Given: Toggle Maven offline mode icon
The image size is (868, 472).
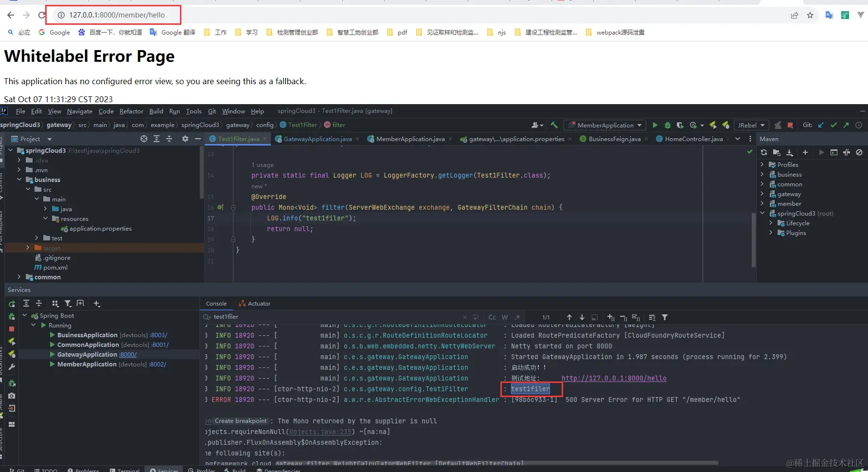Looking at the screenshot, I should click(847, 152).
